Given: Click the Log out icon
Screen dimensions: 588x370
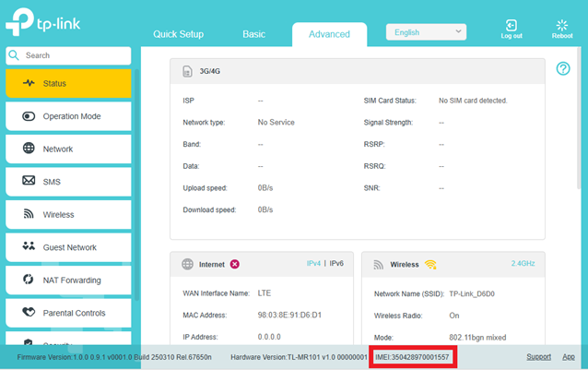Looking at the screenshot, I should [511, 25].
